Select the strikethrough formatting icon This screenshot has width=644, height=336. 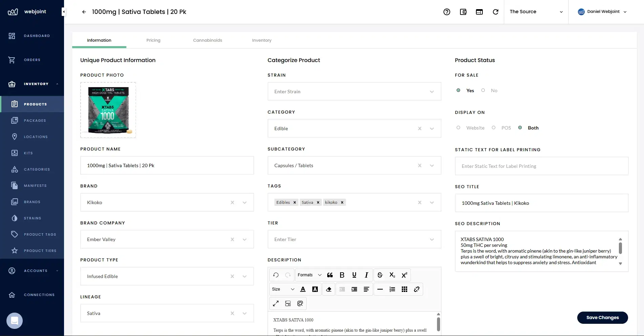coord(380,275)
